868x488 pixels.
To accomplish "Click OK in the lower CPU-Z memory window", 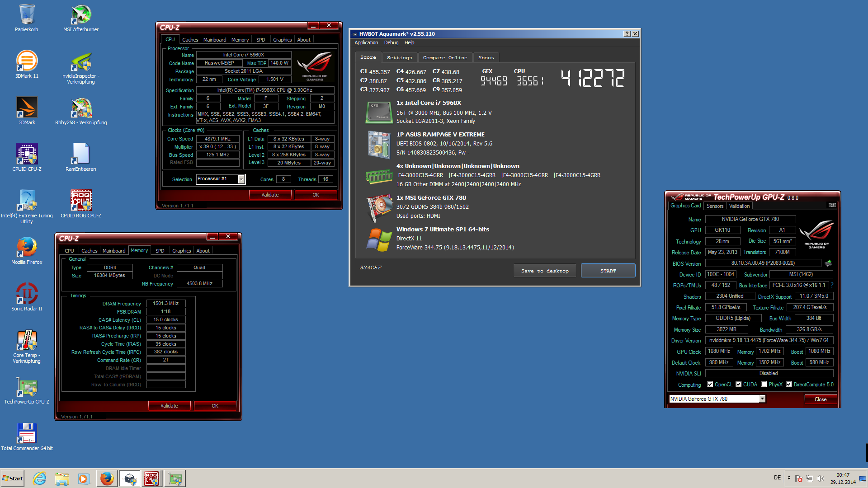I will [215, 406].
